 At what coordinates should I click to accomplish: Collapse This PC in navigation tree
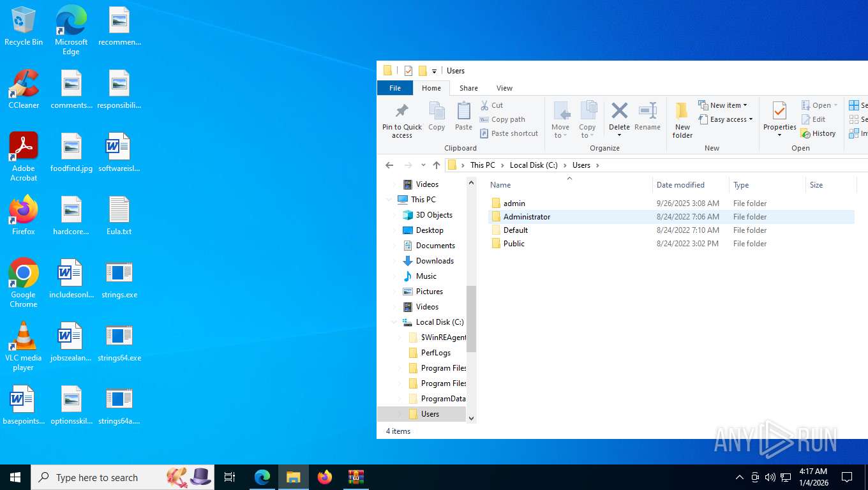click(389, 200)
